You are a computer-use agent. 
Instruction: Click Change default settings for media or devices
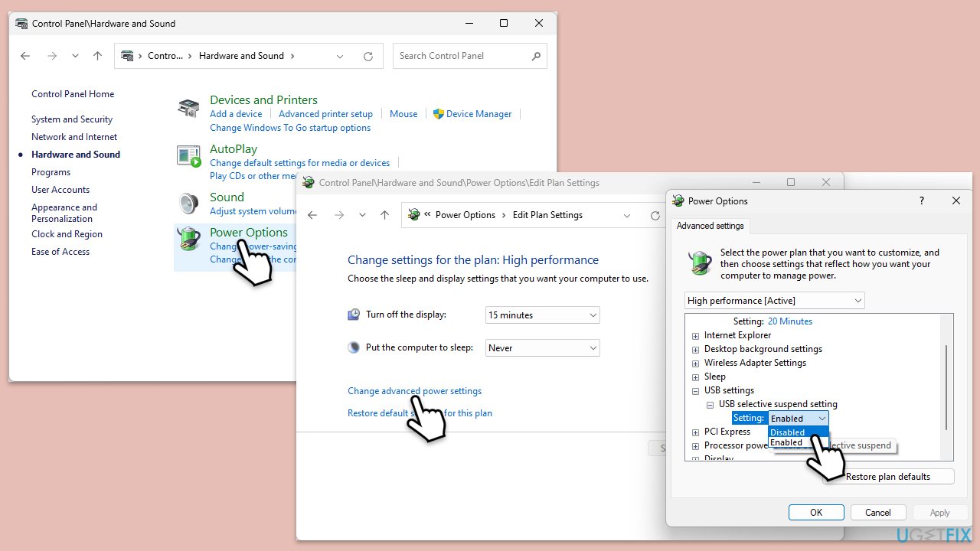299,163
